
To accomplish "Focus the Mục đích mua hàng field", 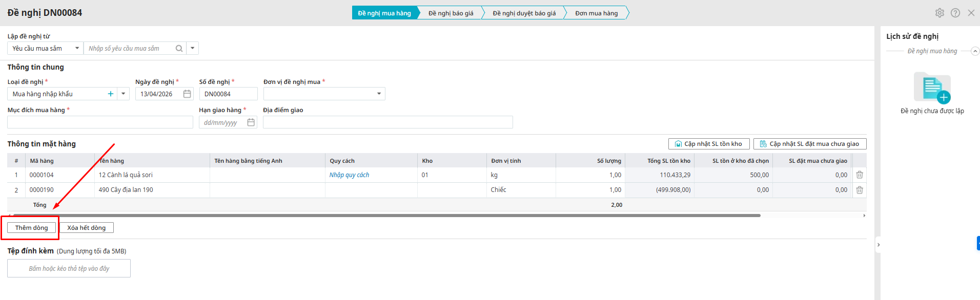I will point(100,122).
